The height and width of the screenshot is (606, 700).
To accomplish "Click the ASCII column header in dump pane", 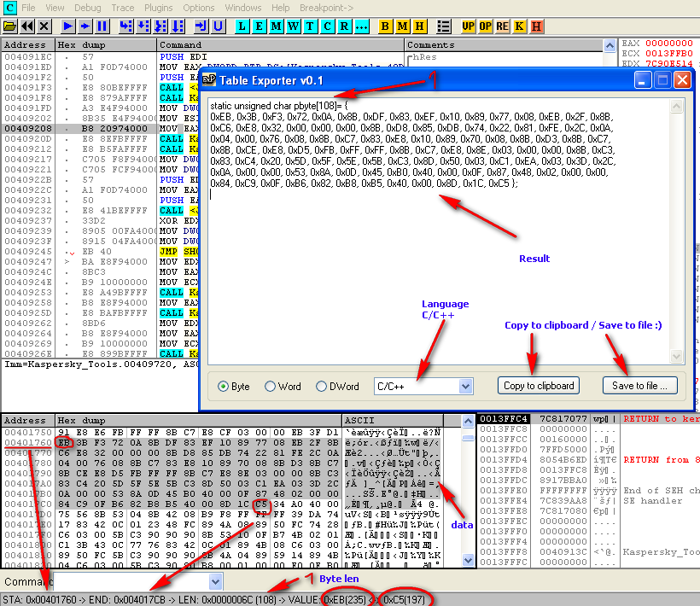I will coord(393,421).
